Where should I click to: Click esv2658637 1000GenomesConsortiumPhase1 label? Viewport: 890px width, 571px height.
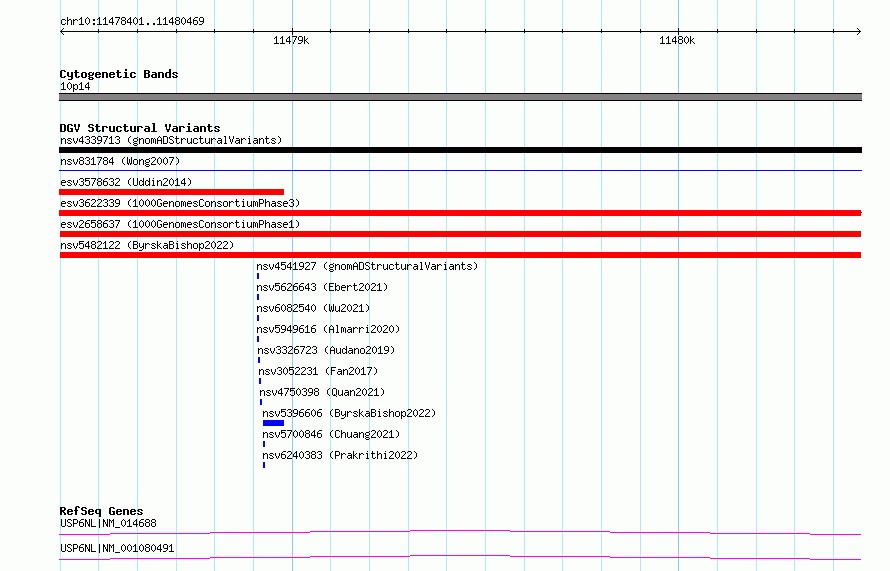coord(180,224)
